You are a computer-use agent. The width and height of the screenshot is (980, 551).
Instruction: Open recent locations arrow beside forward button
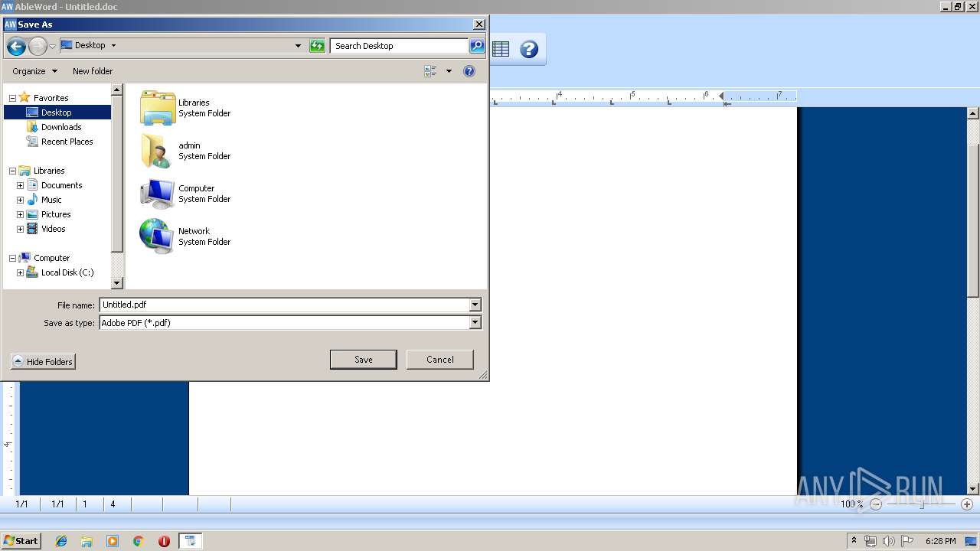click(52, 47)
